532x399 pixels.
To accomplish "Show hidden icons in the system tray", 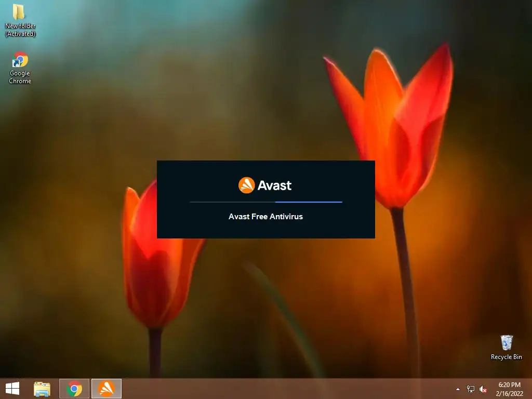I will [458, 389].
